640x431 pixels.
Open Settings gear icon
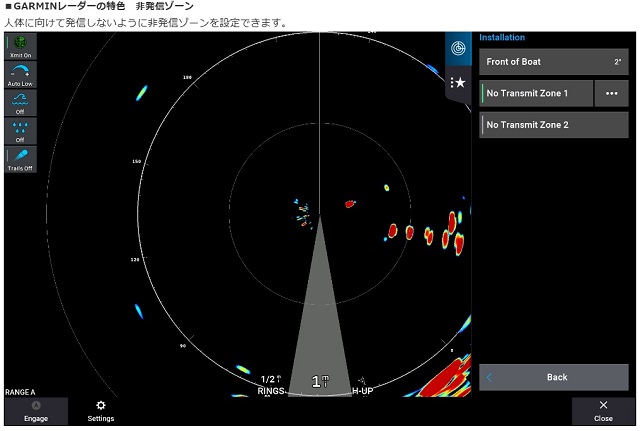pos(100,405)
